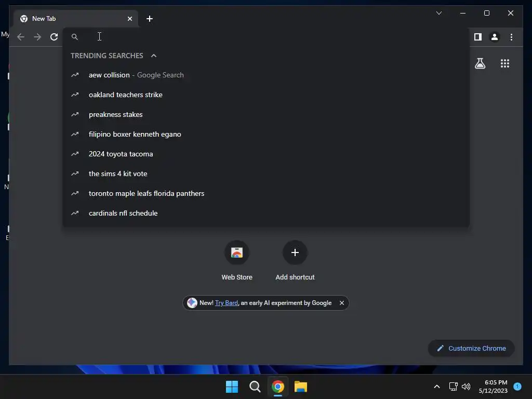Open Search Labs beaker icon
The height and width of the screenshot is (399, 532).
480,63
